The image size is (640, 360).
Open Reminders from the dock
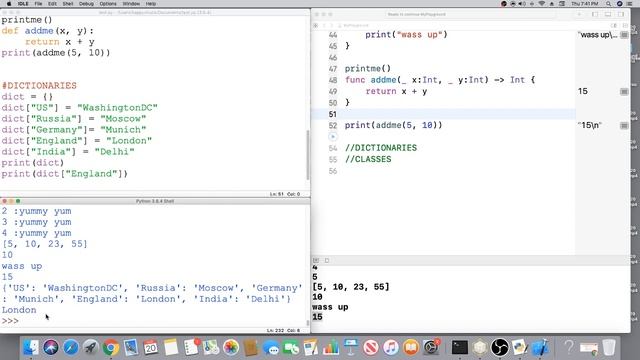click(191, 348)
